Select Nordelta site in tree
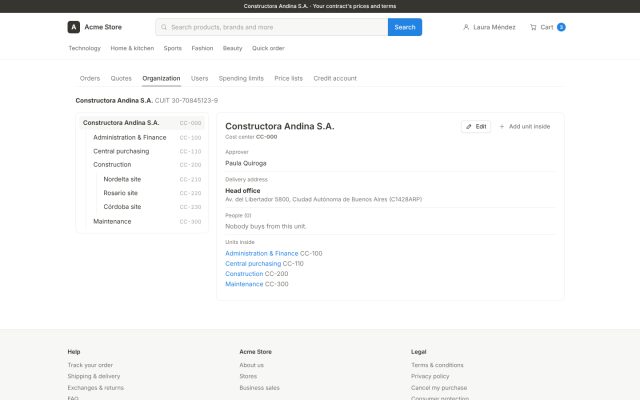 [152, 179]
